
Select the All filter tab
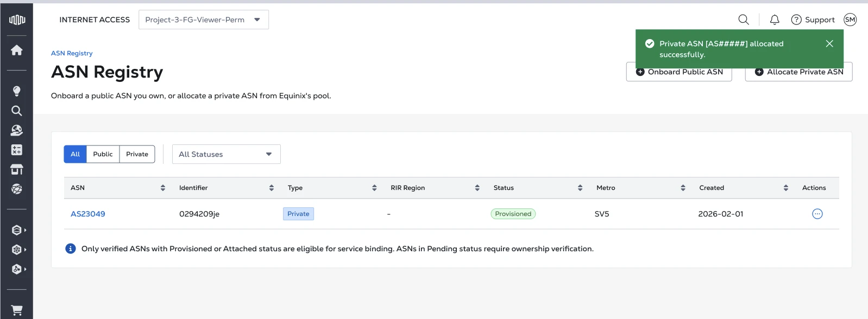[75, 154]
